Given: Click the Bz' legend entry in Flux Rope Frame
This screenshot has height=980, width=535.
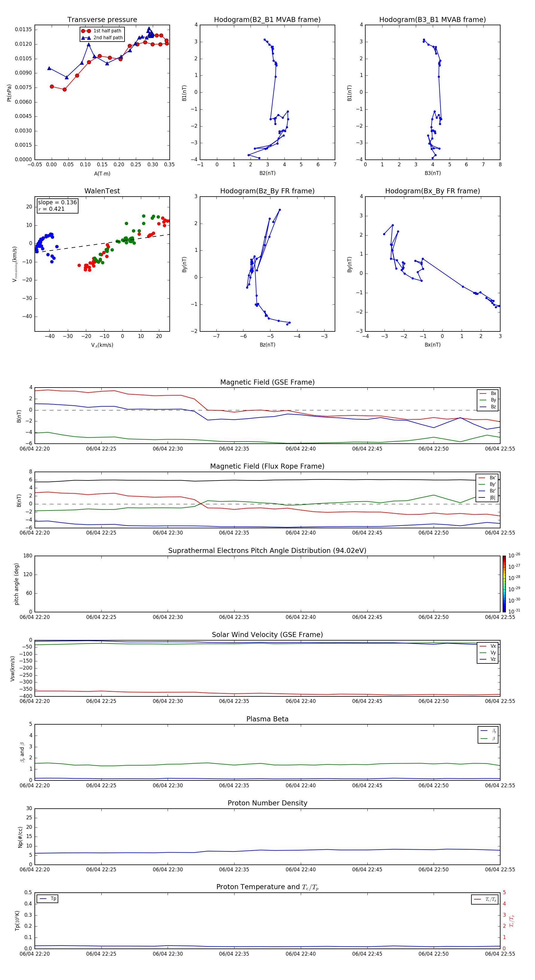Looking at the screenshot, I should (x=487, y=491).
